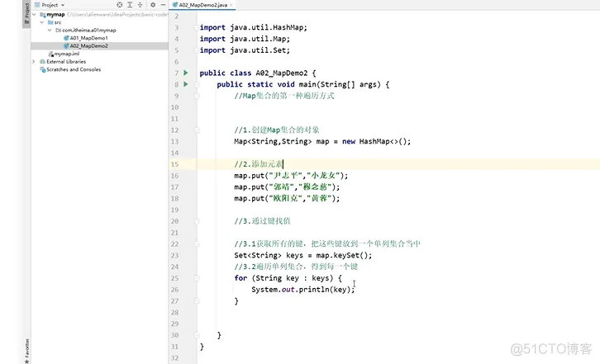Click the '//2.' comment on highlighted line 15
Viewport: 600px width, 364px height.
259,164
